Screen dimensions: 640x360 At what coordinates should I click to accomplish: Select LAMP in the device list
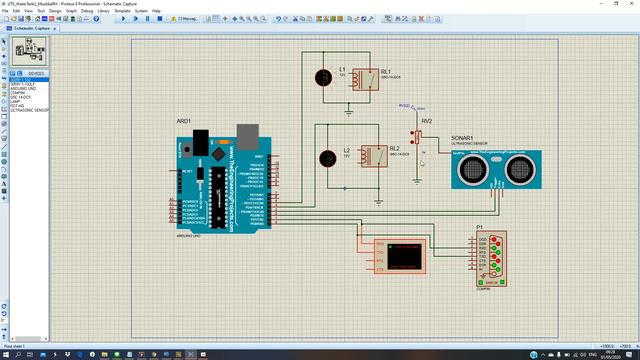tap(16, 102)
